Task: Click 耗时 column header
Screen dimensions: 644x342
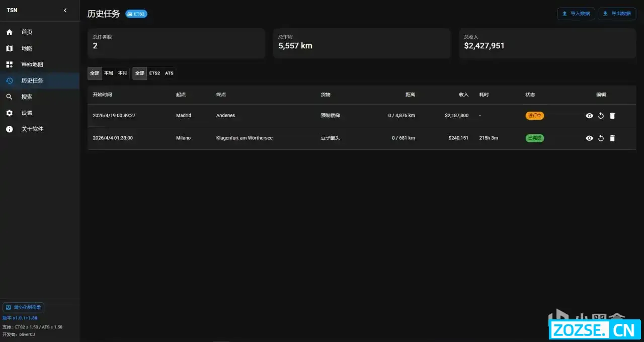Action: pos(484,95)
